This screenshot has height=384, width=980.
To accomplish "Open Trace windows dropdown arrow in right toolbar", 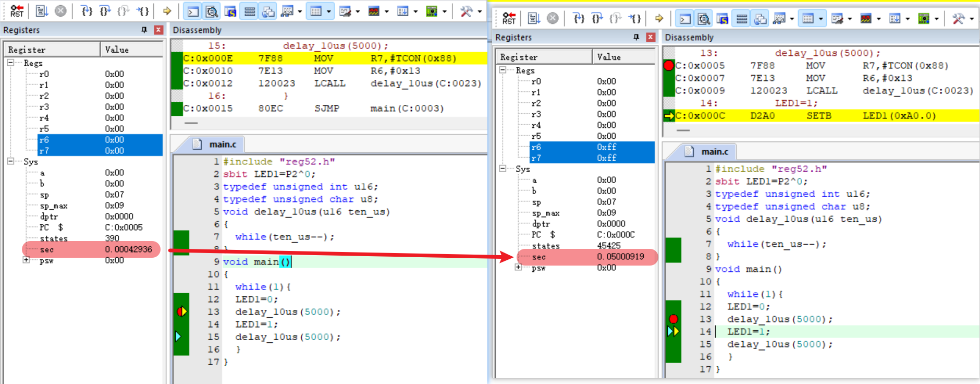I will (x=908, y=19).
